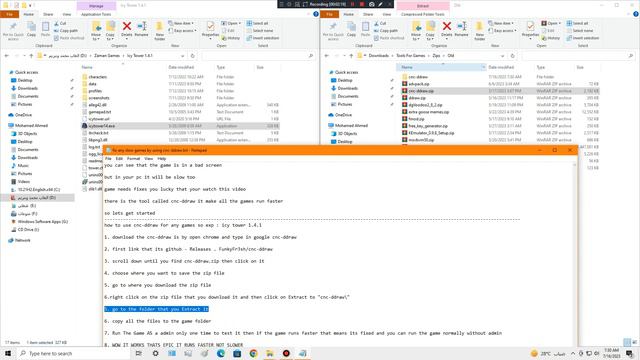This screenshot has height=360, width=640.
Task: Open Compressed Folder Tools tab in Old window
Action: (423, 14)
